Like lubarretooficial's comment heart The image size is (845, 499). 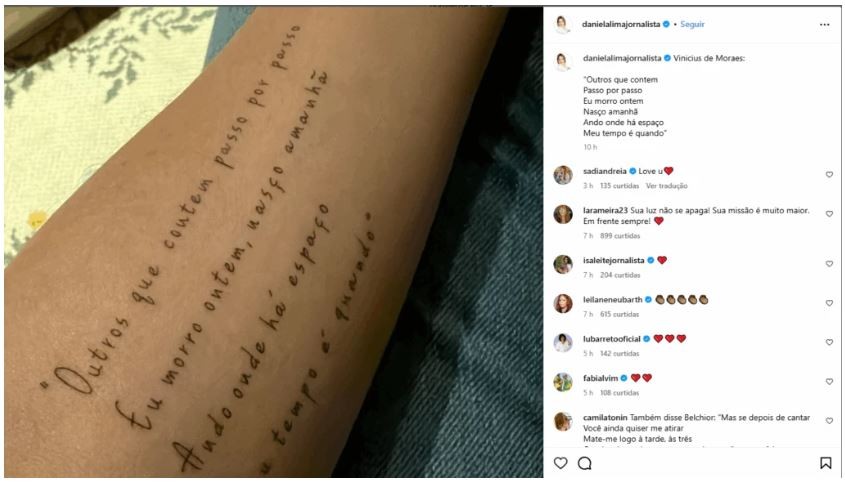pyautogui.click(x=829, y=342)
